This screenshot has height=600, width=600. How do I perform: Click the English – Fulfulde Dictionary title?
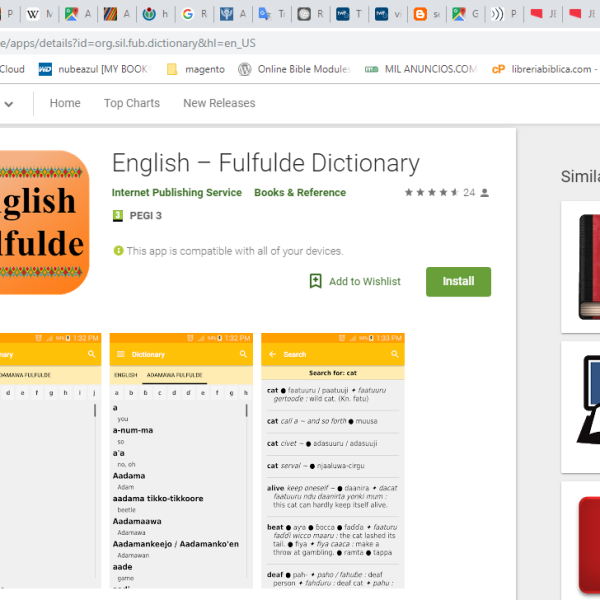266,163
